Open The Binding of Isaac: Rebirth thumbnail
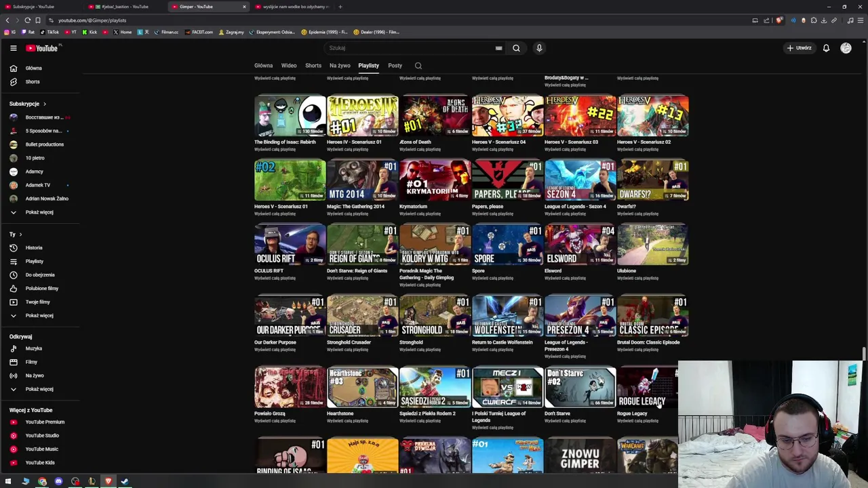Image resolution: width=868 pixels, height=488 pixels. [290, 116]
